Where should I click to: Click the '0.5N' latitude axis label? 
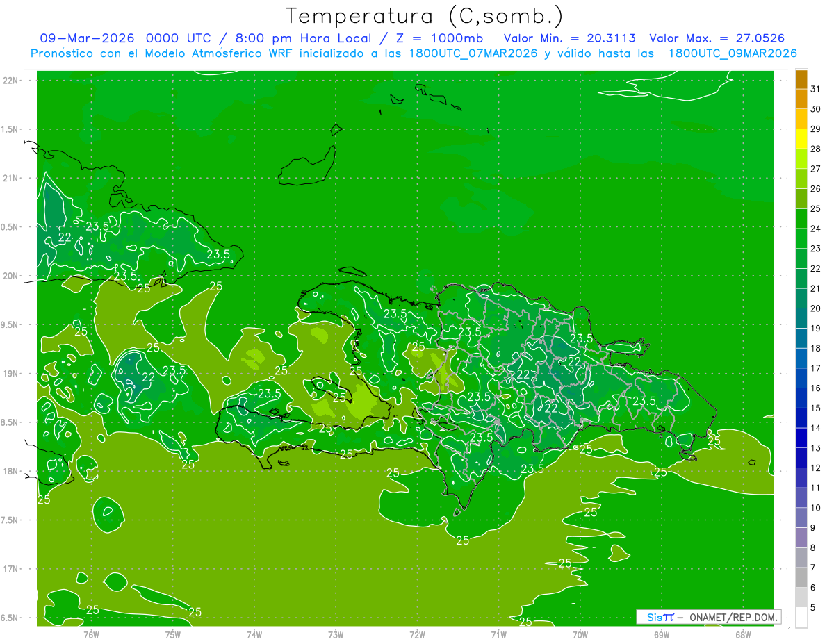pyautogui.click(x=9, y=227)
